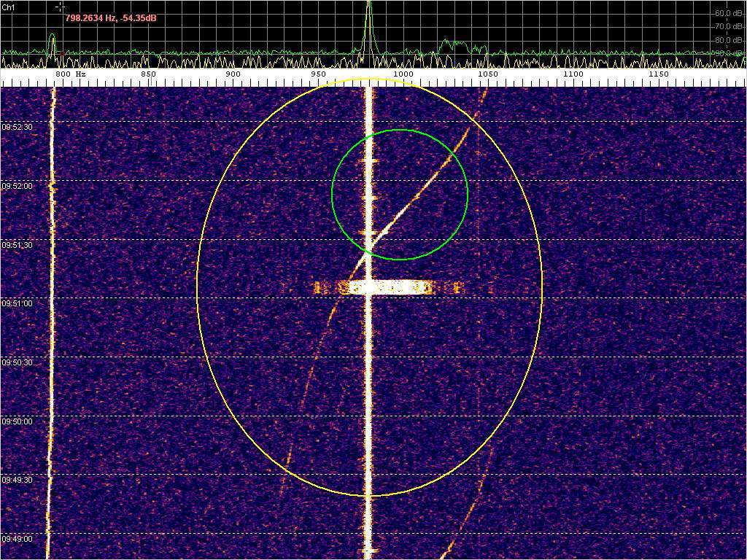Click the 09:51:30 time marker
The height and width of the screenshot is (560, 747).
(x=18, y=245)
